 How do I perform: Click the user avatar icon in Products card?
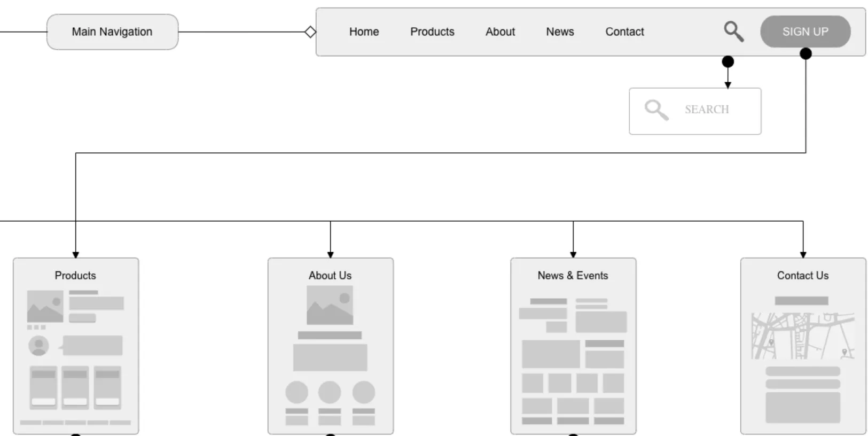(x=38, y=346)
